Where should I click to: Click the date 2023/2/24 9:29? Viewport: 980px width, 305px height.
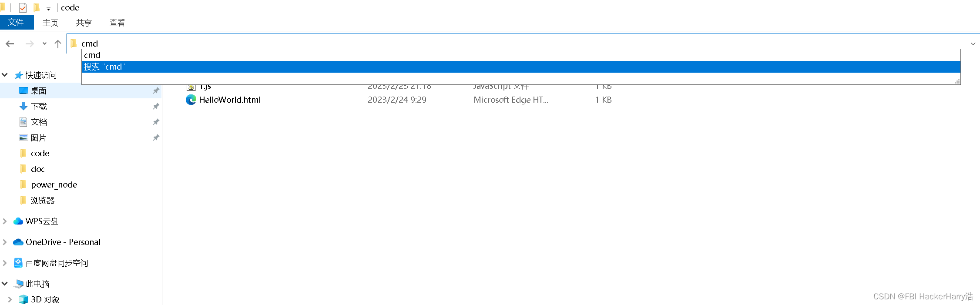pyautogui.click(x=397, y=100)
